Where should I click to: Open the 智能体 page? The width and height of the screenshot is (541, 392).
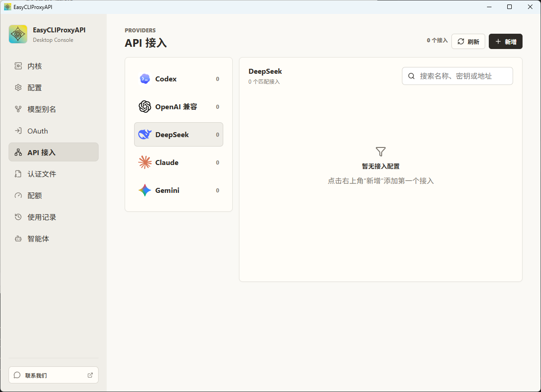(x=54, y=239)
